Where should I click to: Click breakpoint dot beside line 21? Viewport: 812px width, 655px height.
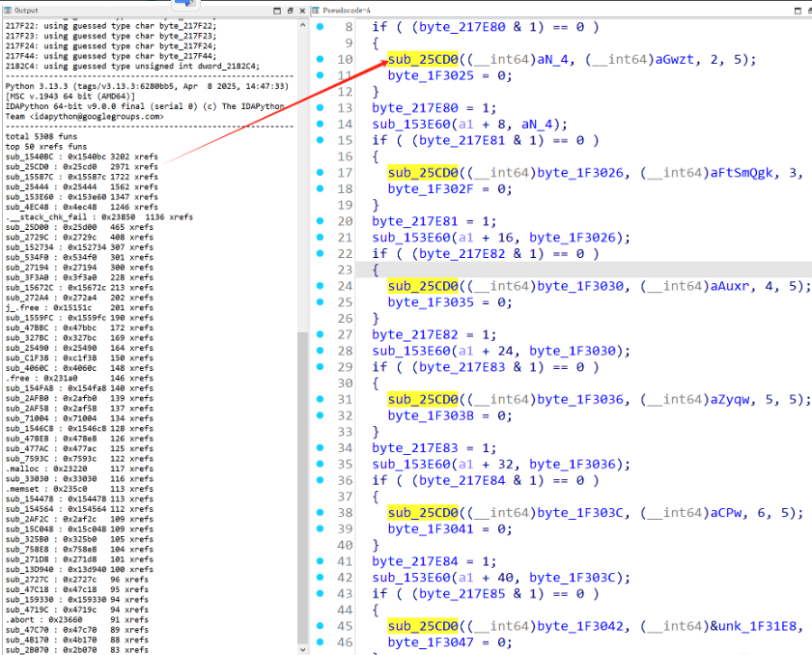320,238
